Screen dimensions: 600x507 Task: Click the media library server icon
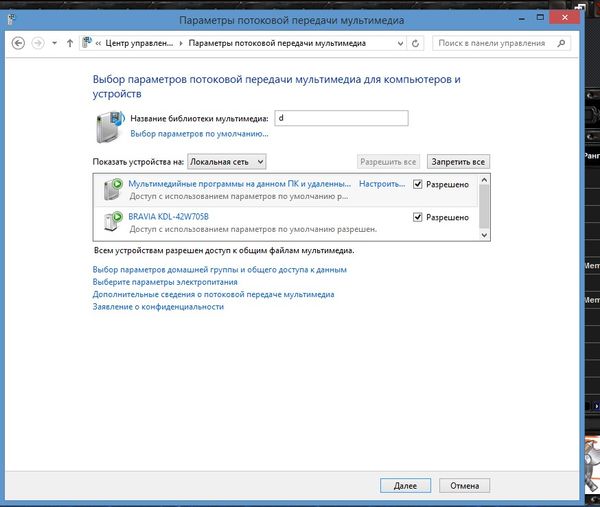click(x=109, y=125)
